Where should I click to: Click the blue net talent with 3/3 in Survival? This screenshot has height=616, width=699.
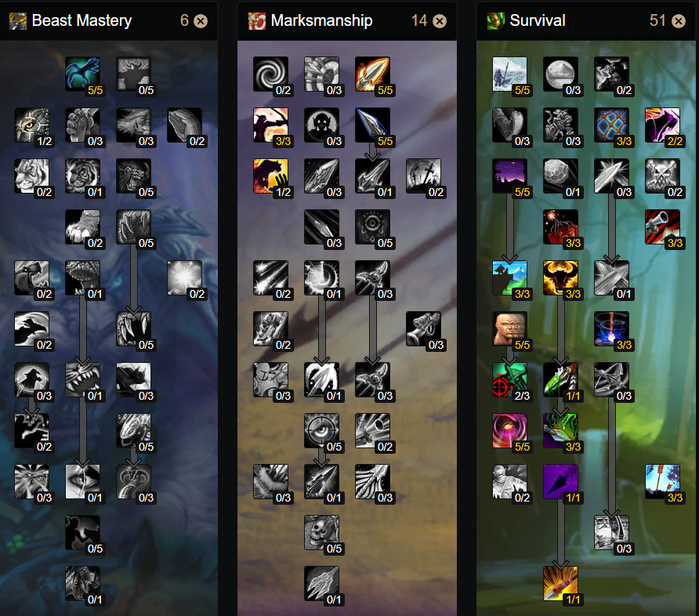pos(611,125)
